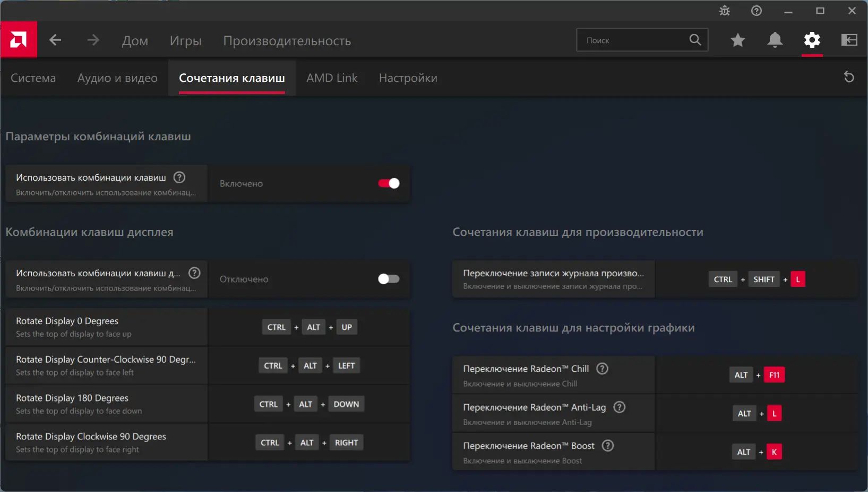
Task: Open help question mark in title bar
Action: (x=757, y=11)
